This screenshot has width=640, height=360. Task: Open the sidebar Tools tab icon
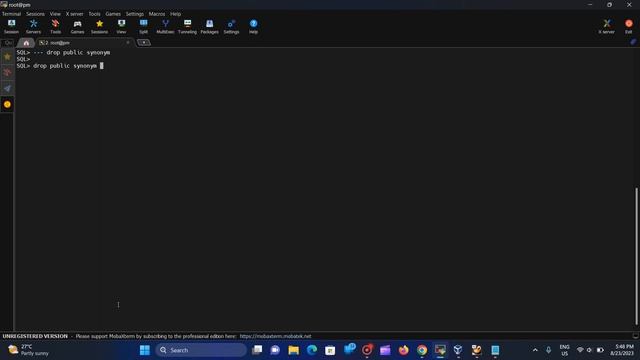(x=7, y=72)
